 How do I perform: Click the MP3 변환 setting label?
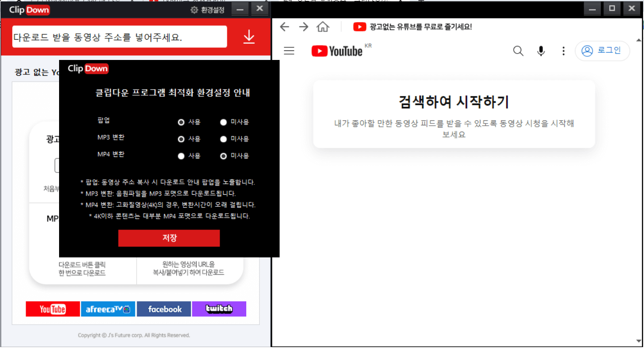(x=111, y=137)
